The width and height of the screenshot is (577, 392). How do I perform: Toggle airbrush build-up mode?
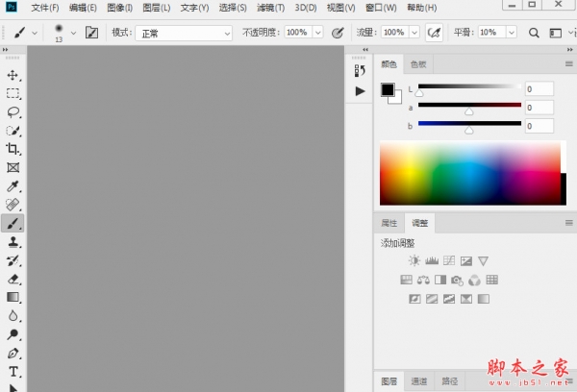434,33
